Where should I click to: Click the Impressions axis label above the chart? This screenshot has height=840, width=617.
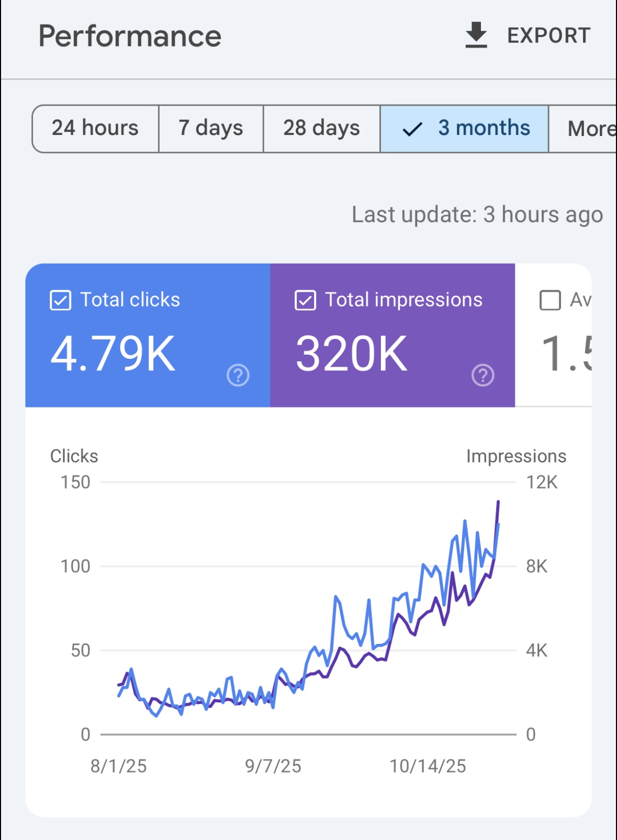[x=516, y=456]
